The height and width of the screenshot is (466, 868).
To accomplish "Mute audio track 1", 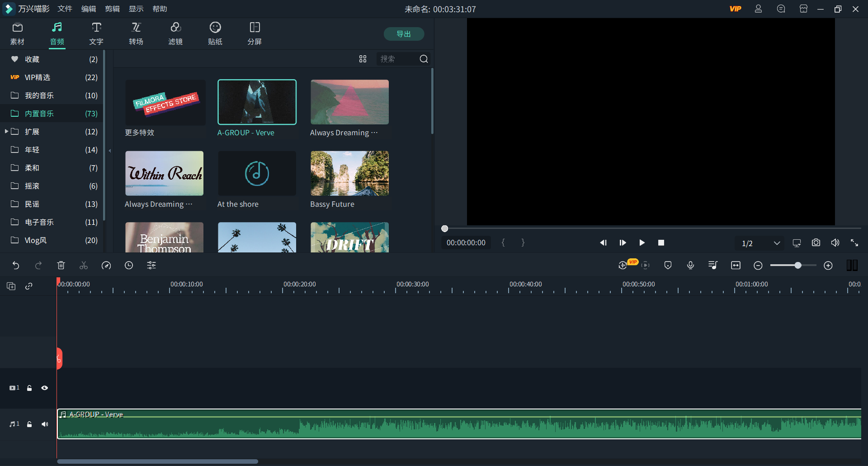I will [x=45, y=424].
